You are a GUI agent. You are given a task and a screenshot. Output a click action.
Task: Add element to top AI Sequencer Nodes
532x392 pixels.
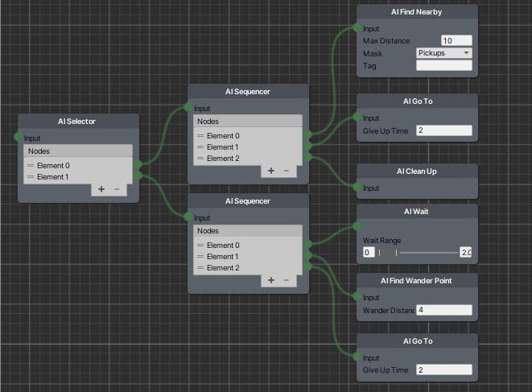pos(271,171)
